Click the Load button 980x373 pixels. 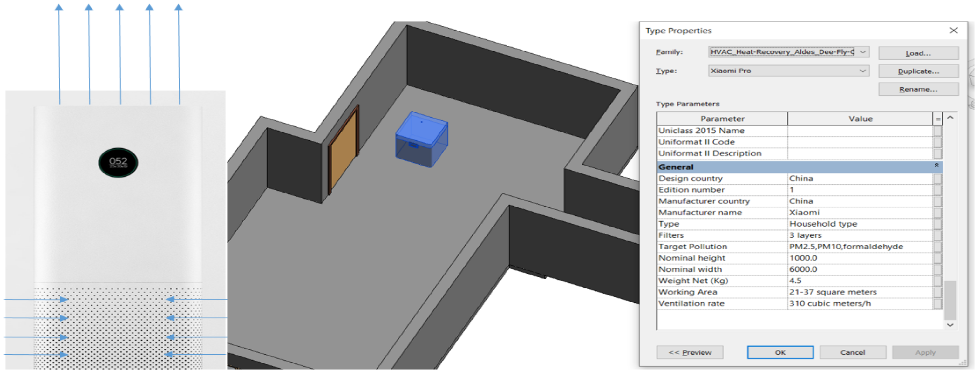click(x=918, y=53)
